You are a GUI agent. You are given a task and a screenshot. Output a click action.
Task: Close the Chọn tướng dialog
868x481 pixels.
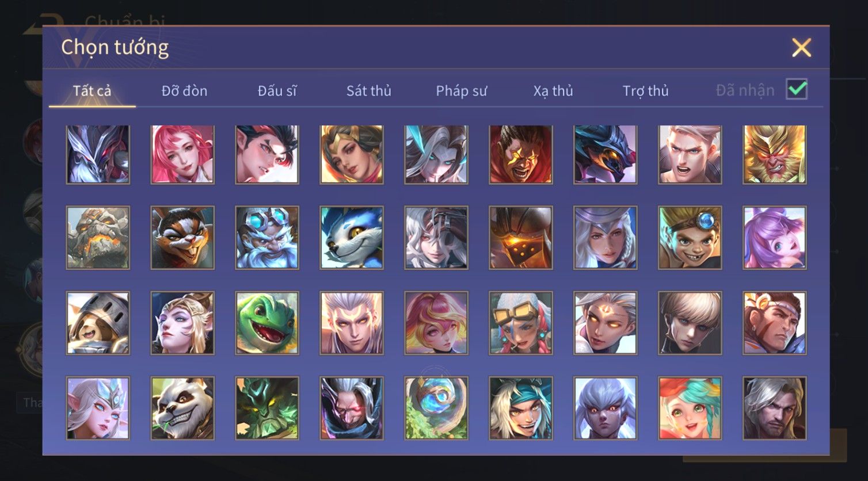point(801,48)
